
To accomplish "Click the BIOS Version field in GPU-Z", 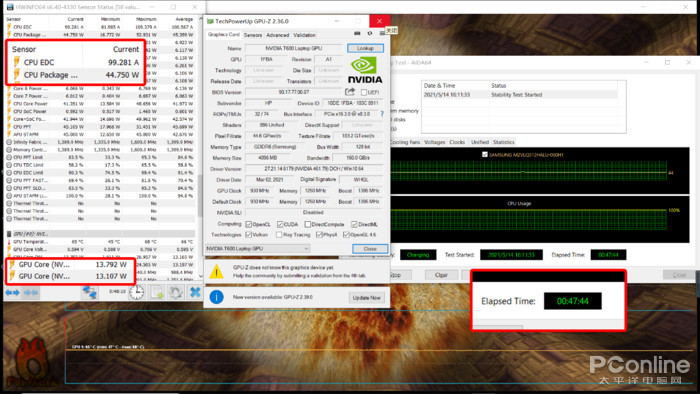I will tap(293, 92).
